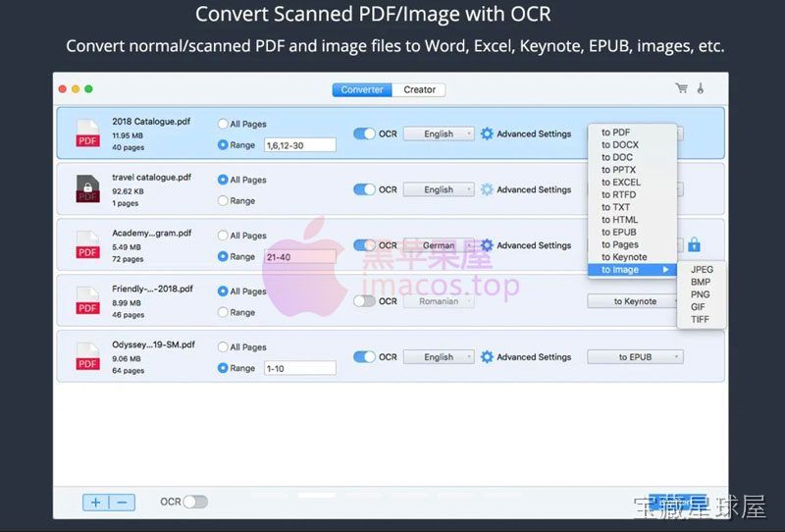Toggle the global OCR switch in bottom bar
Screen dimensions: 785x532
click(195, 502)
